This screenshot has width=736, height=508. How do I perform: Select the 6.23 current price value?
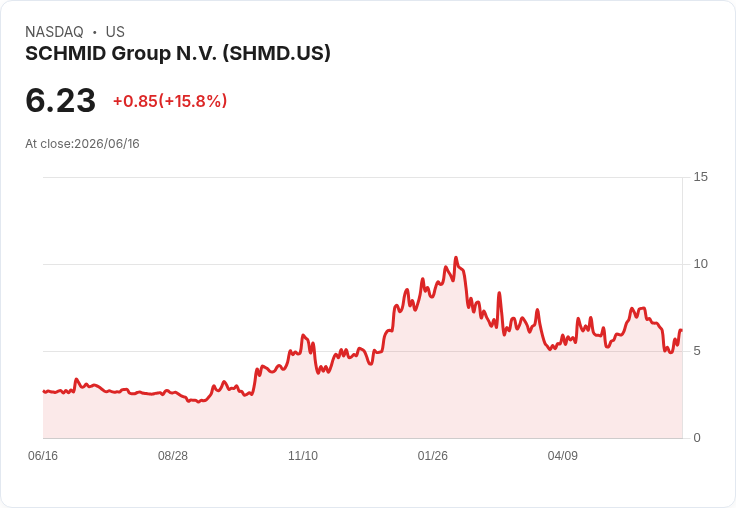(x=61, y=100)
